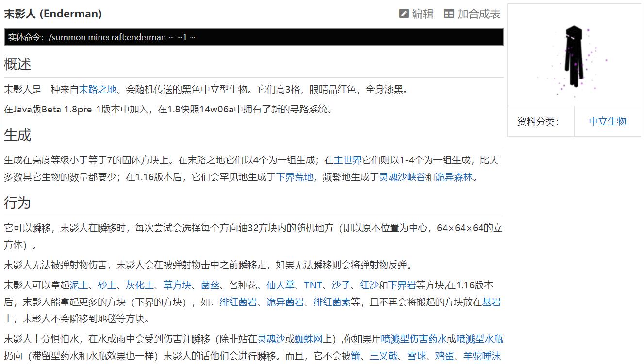
Task: Follow the 菌丝 link
Action: pos(210,285)
